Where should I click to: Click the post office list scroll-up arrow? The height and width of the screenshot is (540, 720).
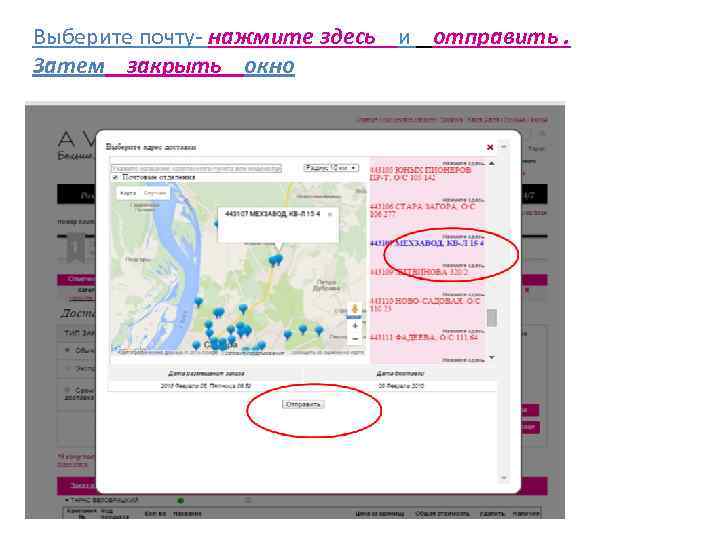[x=492, y=163]
